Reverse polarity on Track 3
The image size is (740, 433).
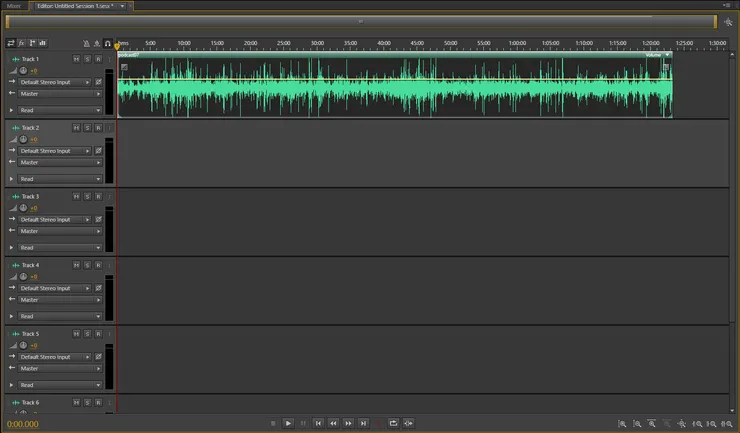pyautogui.click(x=98, y=220)
